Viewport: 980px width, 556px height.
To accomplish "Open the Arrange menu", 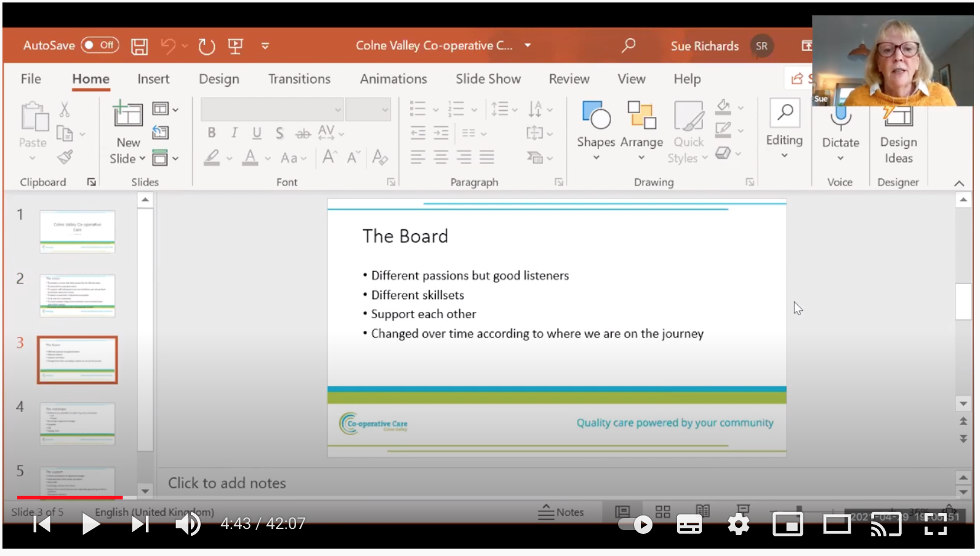I will [641, 131].
